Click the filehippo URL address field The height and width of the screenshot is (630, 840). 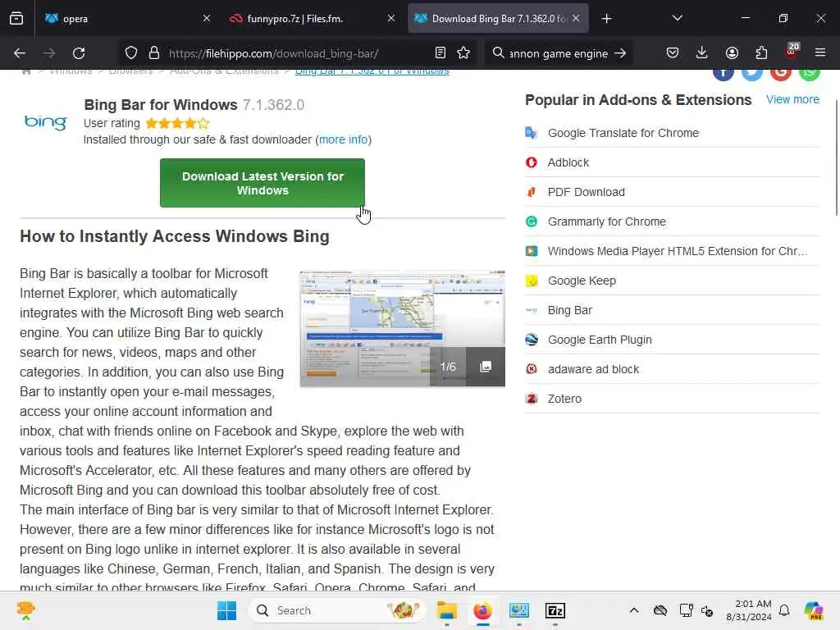click(273, 53)
